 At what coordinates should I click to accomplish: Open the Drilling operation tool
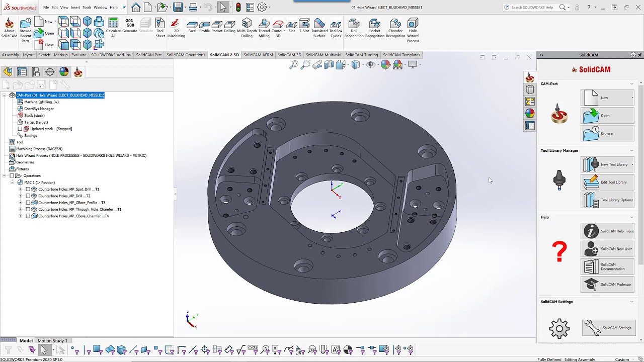click(229, 27)
